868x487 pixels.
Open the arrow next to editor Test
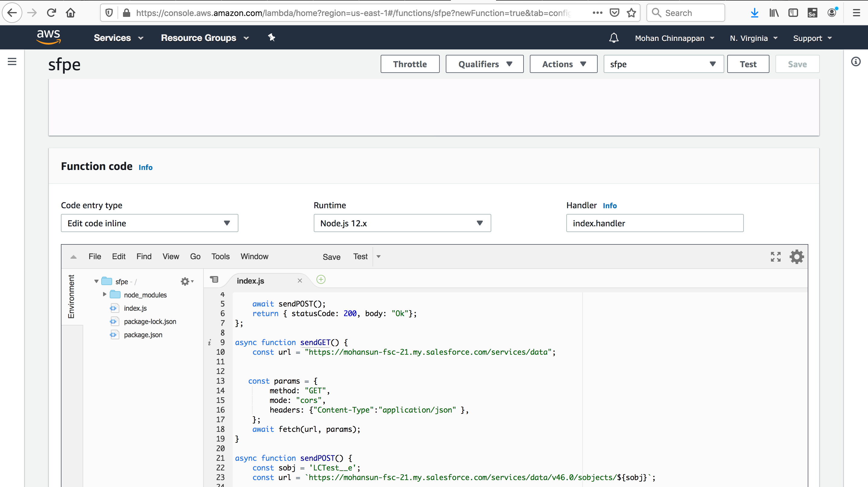[379, 256]
